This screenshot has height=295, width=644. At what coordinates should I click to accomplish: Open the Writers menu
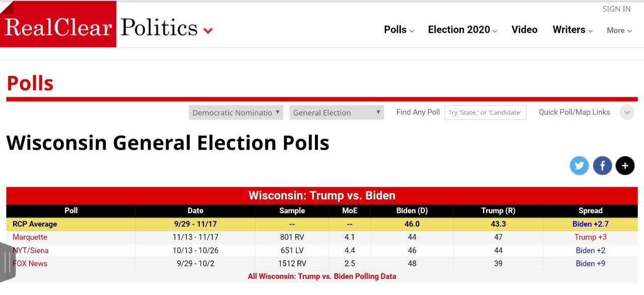[x=573, y=30]
